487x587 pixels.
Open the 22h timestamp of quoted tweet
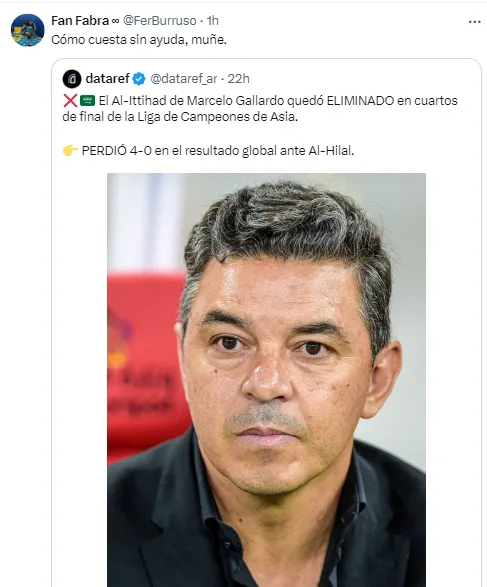tap(238, 79)
